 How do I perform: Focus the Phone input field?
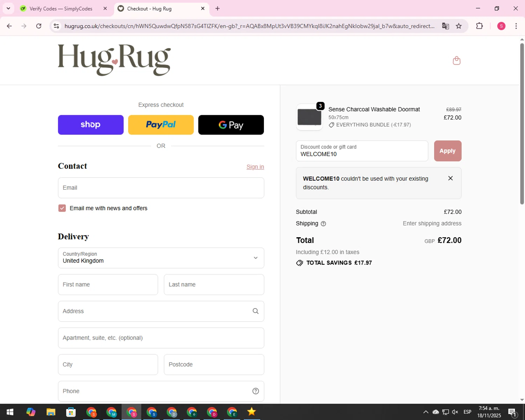tap(161, 391)
